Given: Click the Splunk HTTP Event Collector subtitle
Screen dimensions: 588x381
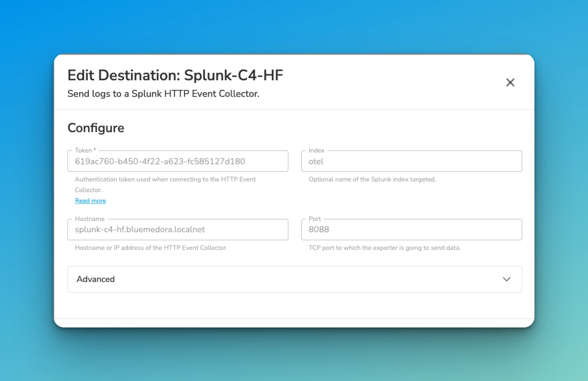Looking at the screenshot, I should (163, 94).
